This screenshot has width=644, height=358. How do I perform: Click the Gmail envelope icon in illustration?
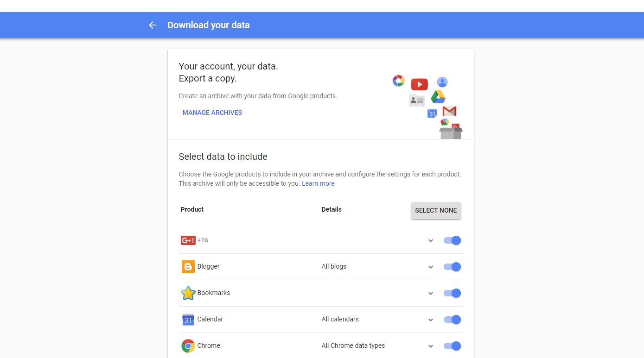coord(449,111)
